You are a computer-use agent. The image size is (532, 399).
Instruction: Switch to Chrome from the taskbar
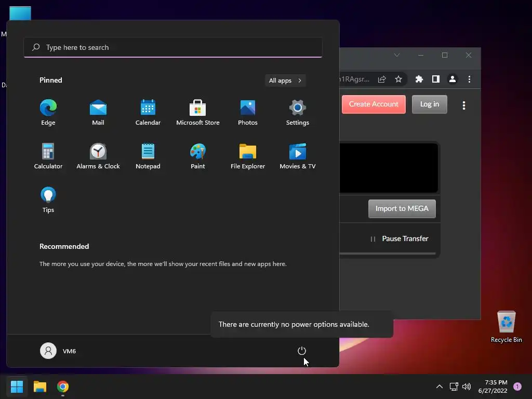point(63,387)
